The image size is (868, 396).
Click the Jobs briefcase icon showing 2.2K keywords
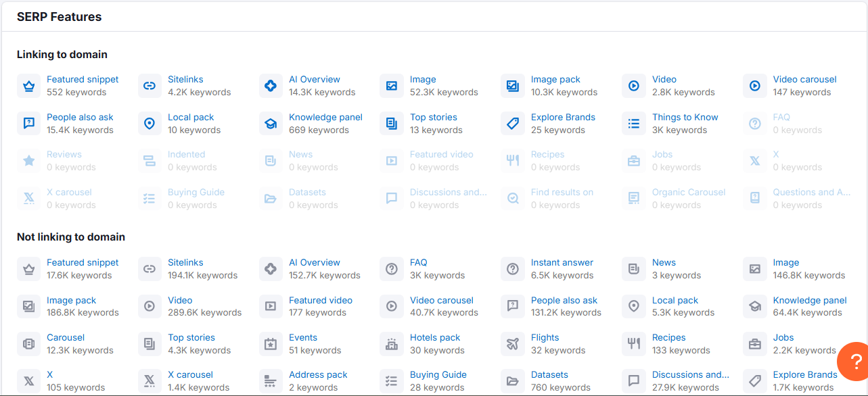point(755,344)
